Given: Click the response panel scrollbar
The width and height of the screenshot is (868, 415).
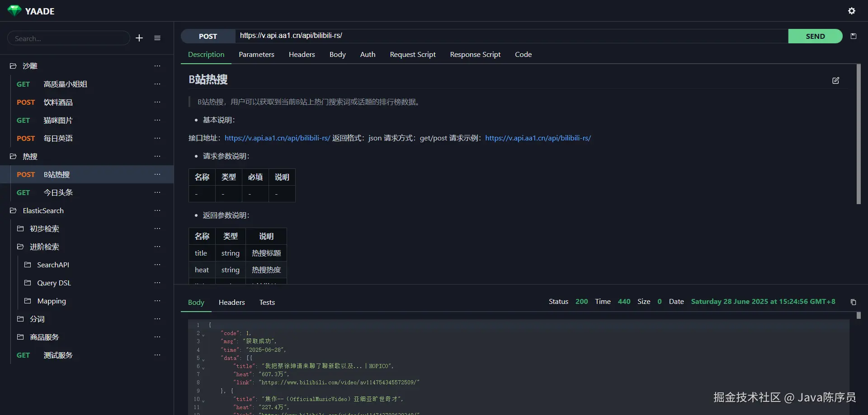Looking at the screenshot, I should [859, 316].
